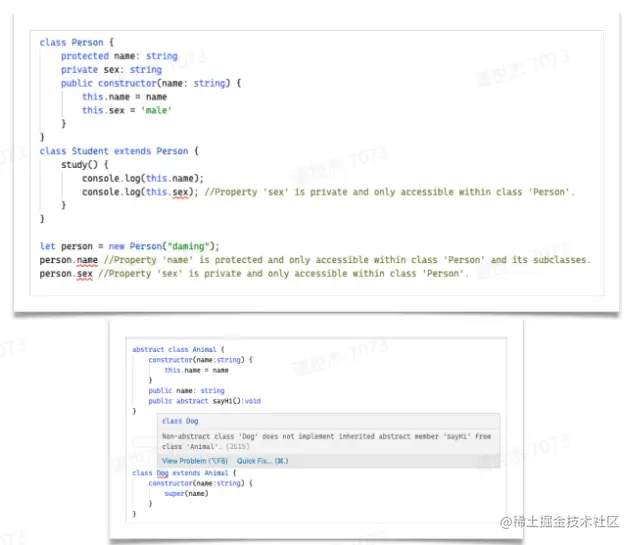Click 'constructor(name:string) {' in Animal class

200,360
